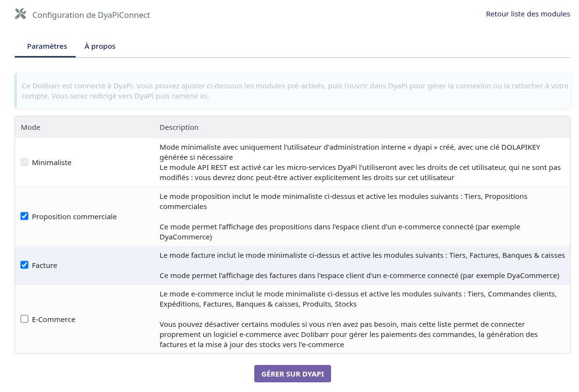Screen dimensions: 579x392
Task: Follow Retour liste des modules link
Action: 528,14
